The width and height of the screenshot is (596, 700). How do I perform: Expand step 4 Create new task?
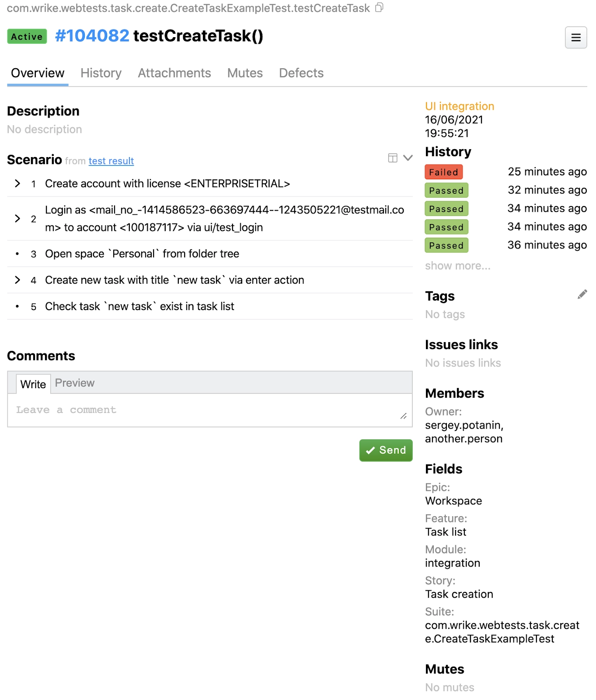17,280
